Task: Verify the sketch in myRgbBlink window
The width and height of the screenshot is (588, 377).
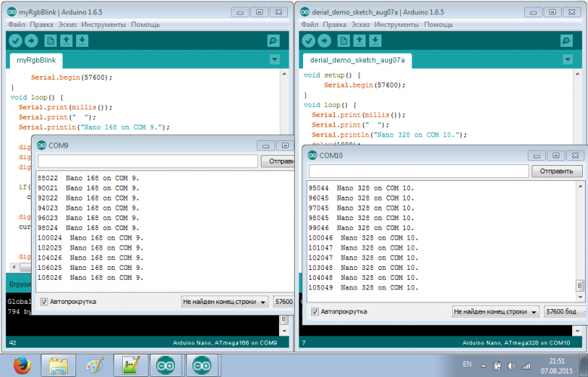Action: point(15,41)
